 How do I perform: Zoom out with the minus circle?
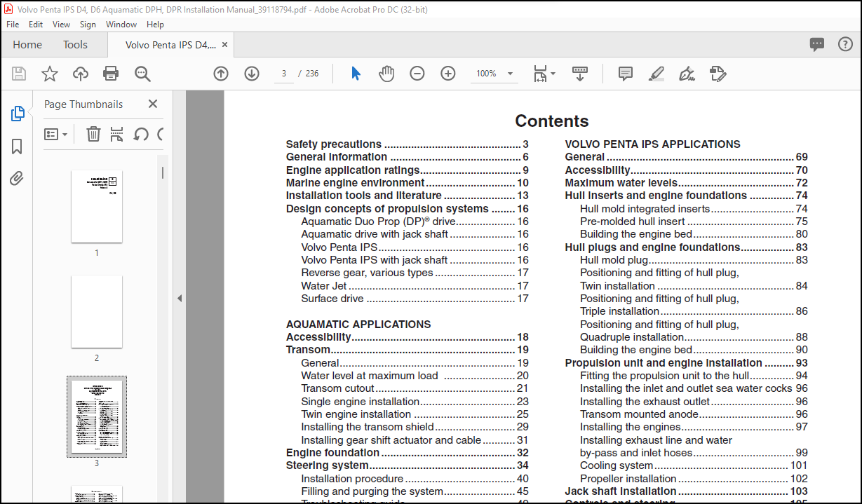click(x=417, y=74)
